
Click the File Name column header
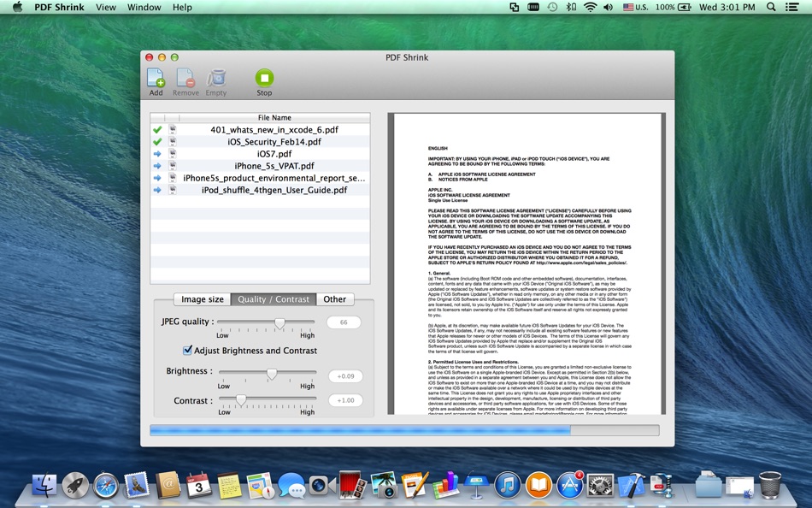coord(274,118)
